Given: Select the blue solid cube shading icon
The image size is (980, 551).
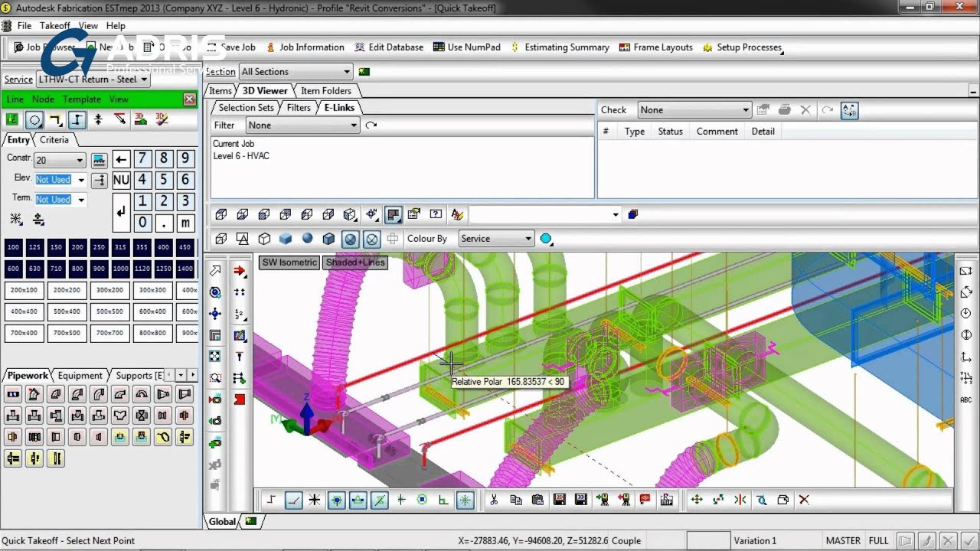Looking at the screenshot, I should click(286, 239).
